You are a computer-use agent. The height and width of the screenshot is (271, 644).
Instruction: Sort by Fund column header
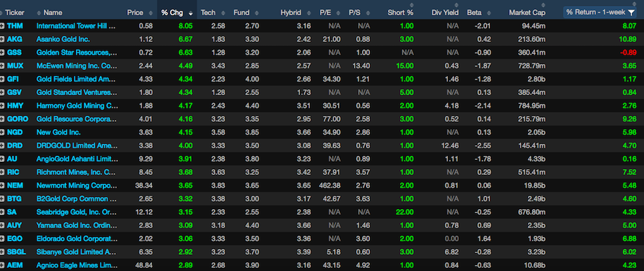click(x=241, y=13)
